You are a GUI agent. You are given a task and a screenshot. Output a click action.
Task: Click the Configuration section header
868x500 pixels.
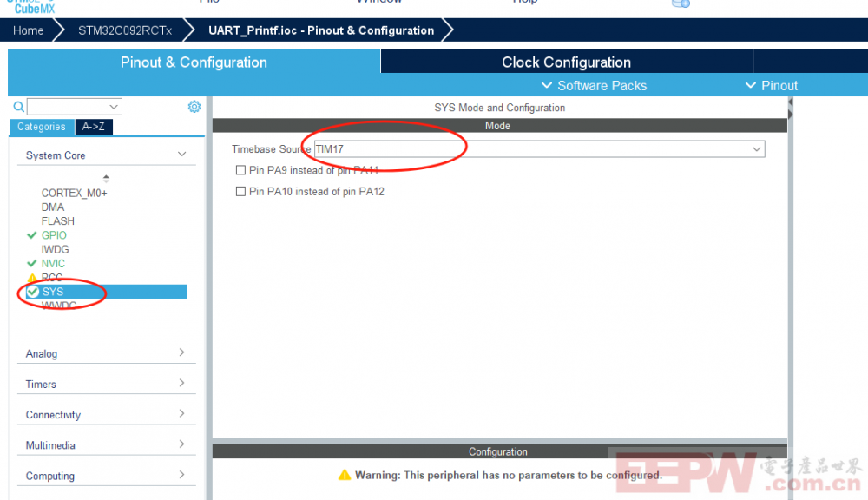(499, 452)
